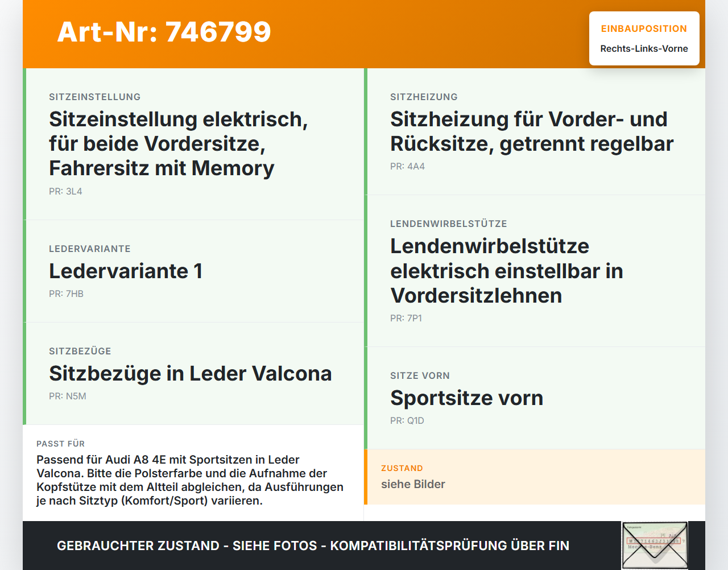This screenshot has height=570, width=728.
Task: Click the PR: N5M code
Action: pos(68,396)
